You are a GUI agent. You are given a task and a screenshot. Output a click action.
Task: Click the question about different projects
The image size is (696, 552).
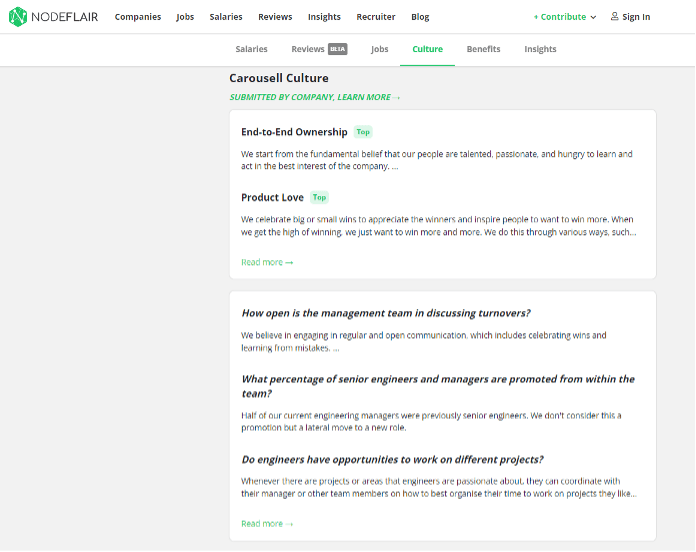[392, 459]
